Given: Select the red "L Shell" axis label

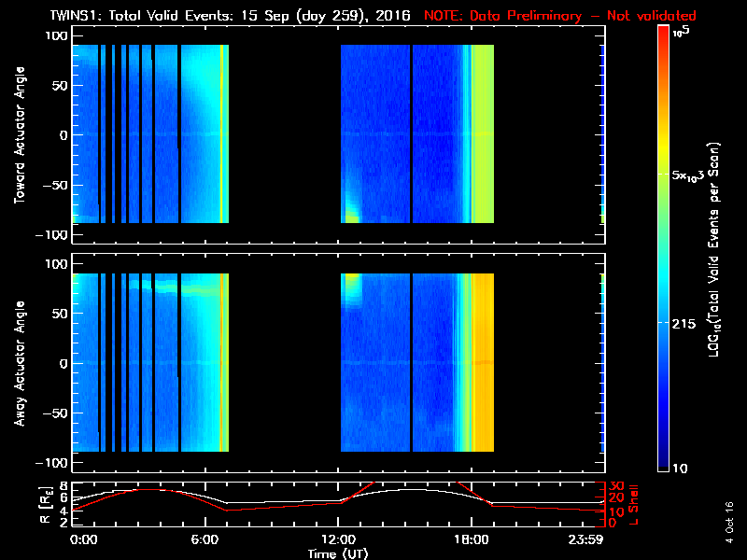Looking at the screenshot, I should click(x=637, y=504).
